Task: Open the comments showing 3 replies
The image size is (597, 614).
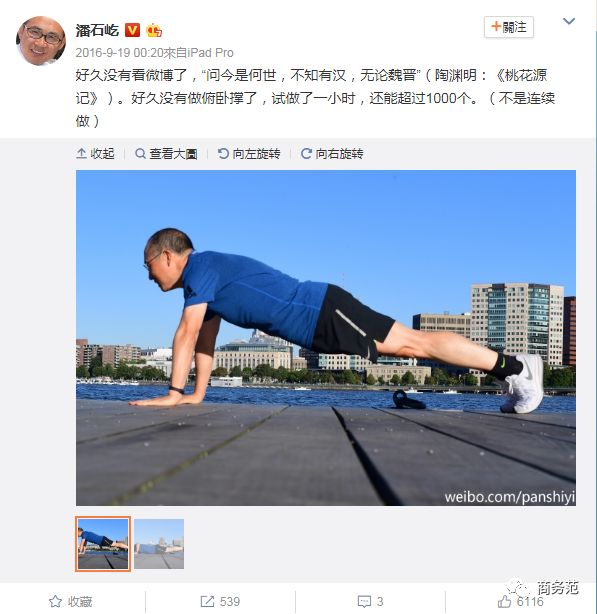Action: (x=370, y=601)
